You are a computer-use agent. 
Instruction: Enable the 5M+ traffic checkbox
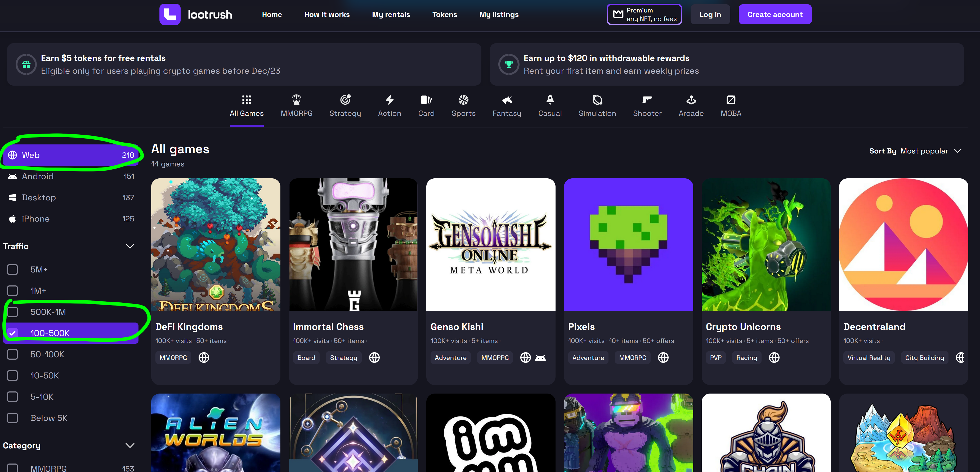tap(12, 270)
